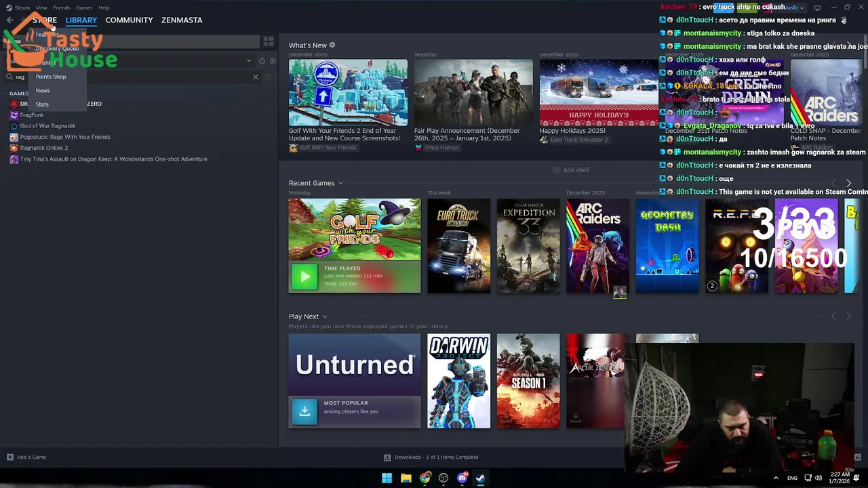Click the God of War Ragnarök icon
The image size is (868, 488).
(x=14, y=126)
